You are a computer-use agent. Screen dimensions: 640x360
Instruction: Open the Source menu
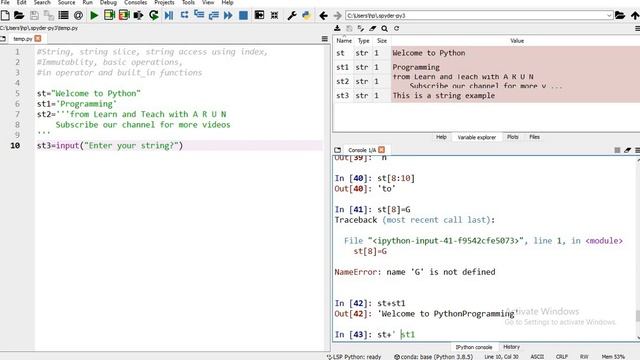point(67,2)
